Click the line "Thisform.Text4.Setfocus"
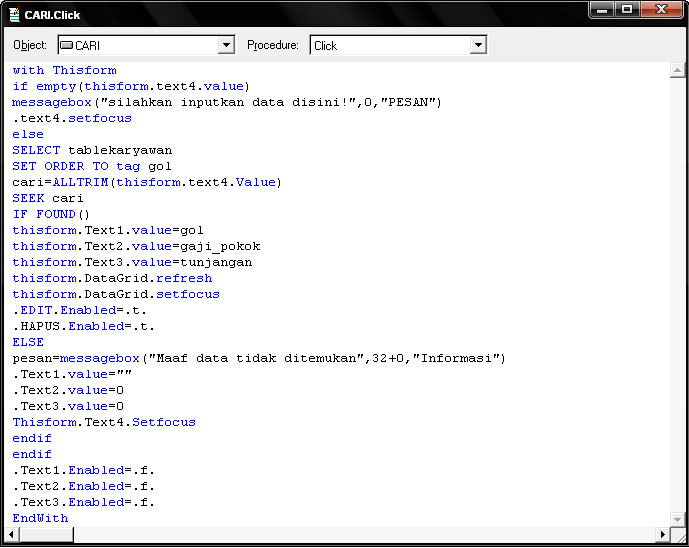 (104, 422)
